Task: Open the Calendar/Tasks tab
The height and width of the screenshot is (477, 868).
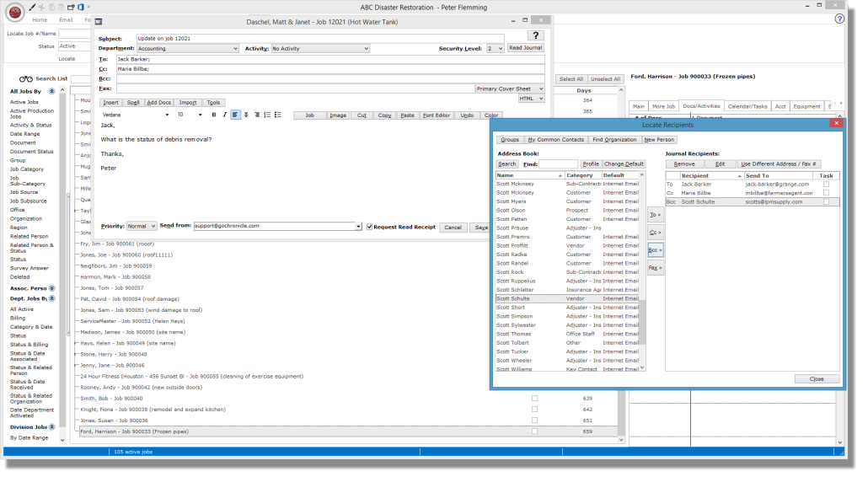Action: click(747, 106)
